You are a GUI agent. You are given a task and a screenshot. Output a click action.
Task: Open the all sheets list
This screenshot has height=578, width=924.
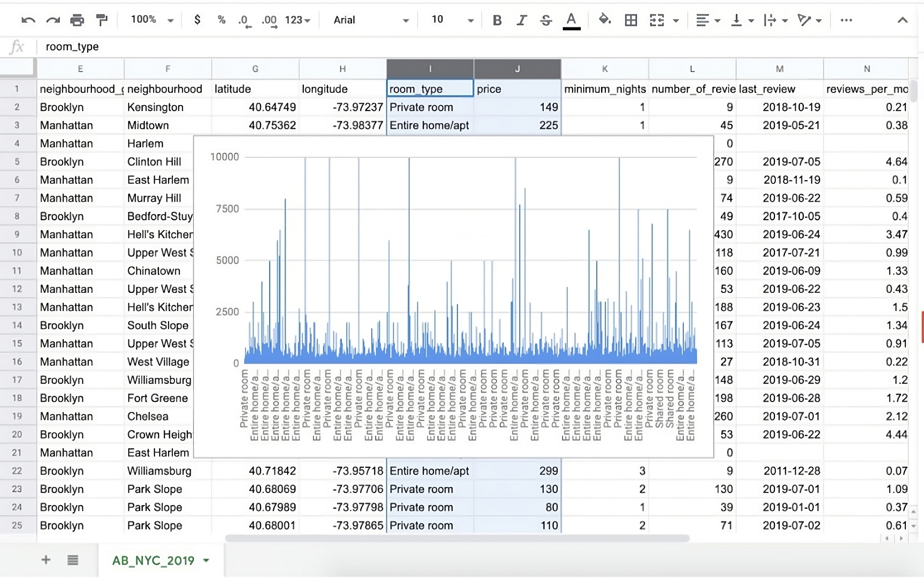click(73, 560)
